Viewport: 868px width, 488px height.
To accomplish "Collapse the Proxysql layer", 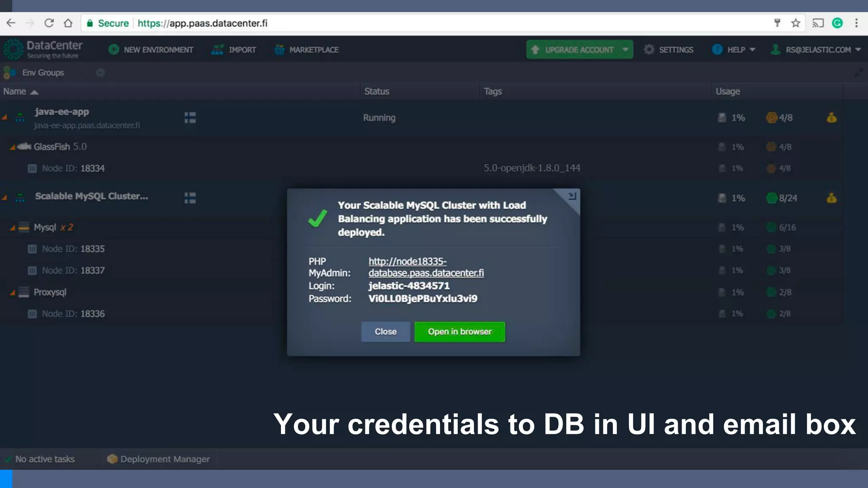I will [x=13, y=293].
